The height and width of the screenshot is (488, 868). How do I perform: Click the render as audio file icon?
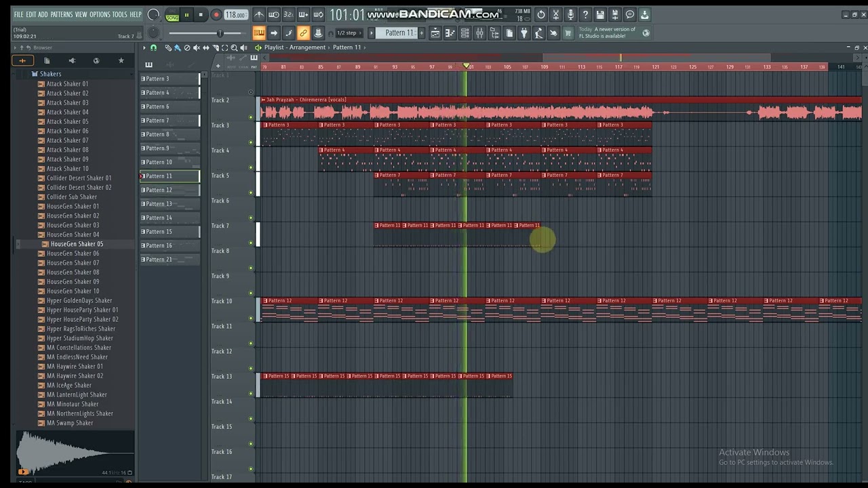[615, 14]
